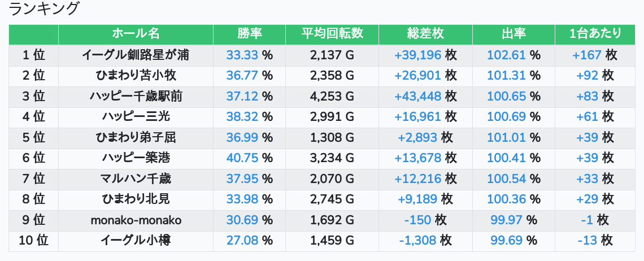Click the 1台あたり column header
The height and width of the screenshot is (261, 644).
pos(595,34)
